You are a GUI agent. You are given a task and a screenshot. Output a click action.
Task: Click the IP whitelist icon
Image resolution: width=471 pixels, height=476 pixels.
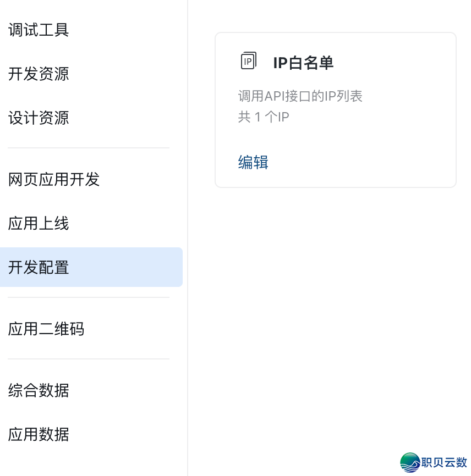pyautogui.click(x=249, y=61)
